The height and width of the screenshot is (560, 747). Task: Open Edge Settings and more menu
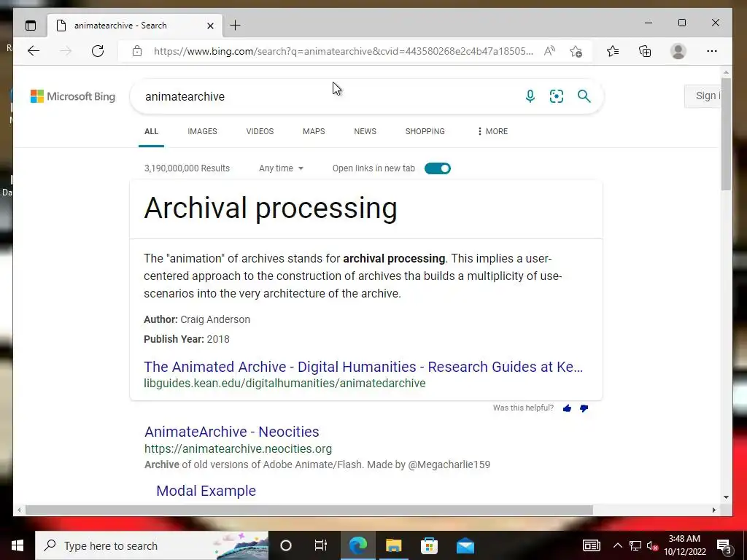point(712,51)
